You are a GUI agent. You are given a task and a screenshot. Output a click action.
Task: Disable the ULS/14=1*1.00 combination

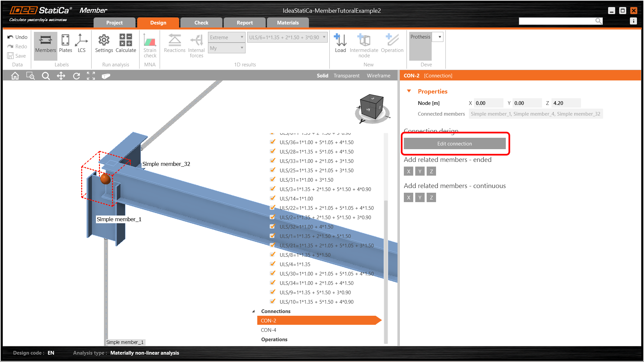(x=272, y=198)
